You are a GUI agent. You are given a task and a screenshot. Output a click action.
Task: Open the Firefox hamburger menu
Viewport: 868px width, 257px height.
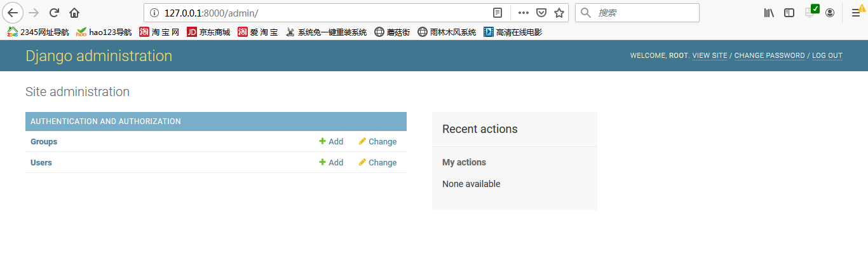[857, 13]
